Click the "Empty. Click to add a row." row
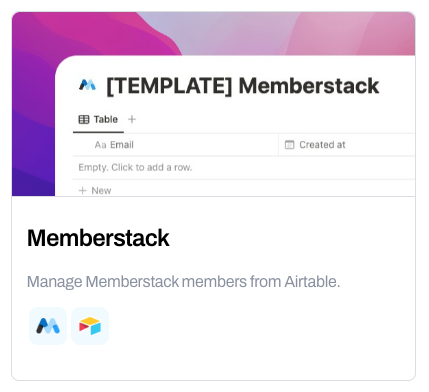Image resolution: width=429 pixels, height=392 pixels. coord(244,167)
